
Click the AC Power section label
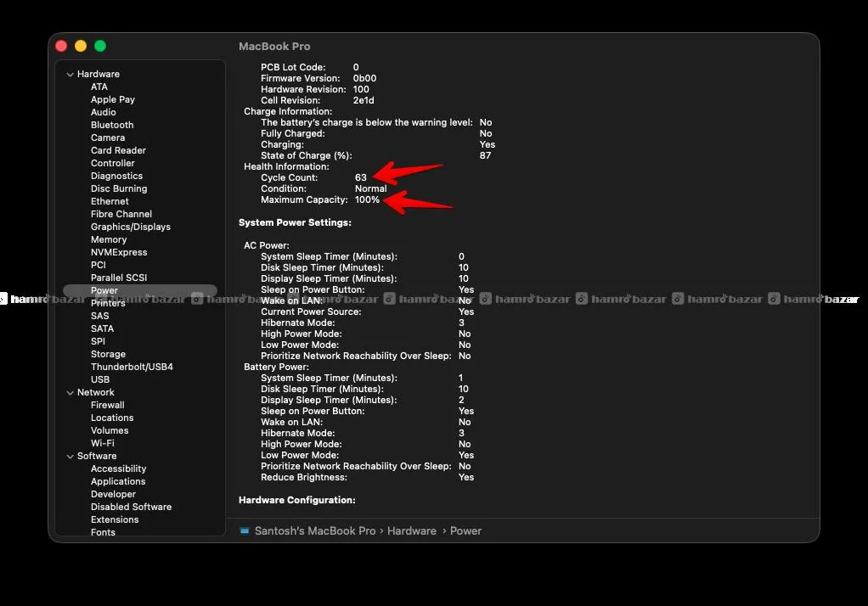pyautogui.click(x=267, y=245)
